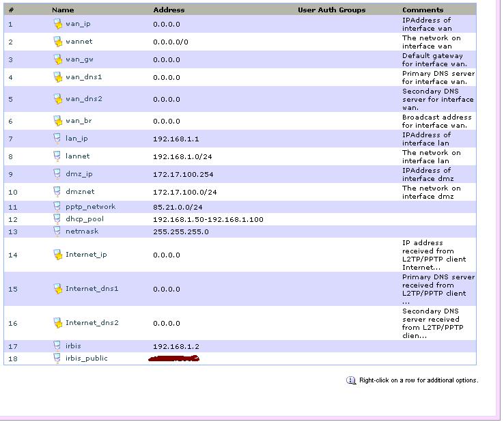Image resolution: width=504 pixels, height=422 pixels.
Task: Click the icon beside wan_gw
Action: tap(58, 59)
